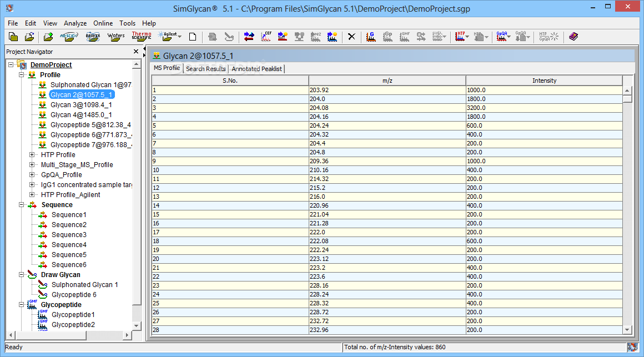
Task: Collapse the Draw Glycan tree node
Action: [x=21, y=274]
